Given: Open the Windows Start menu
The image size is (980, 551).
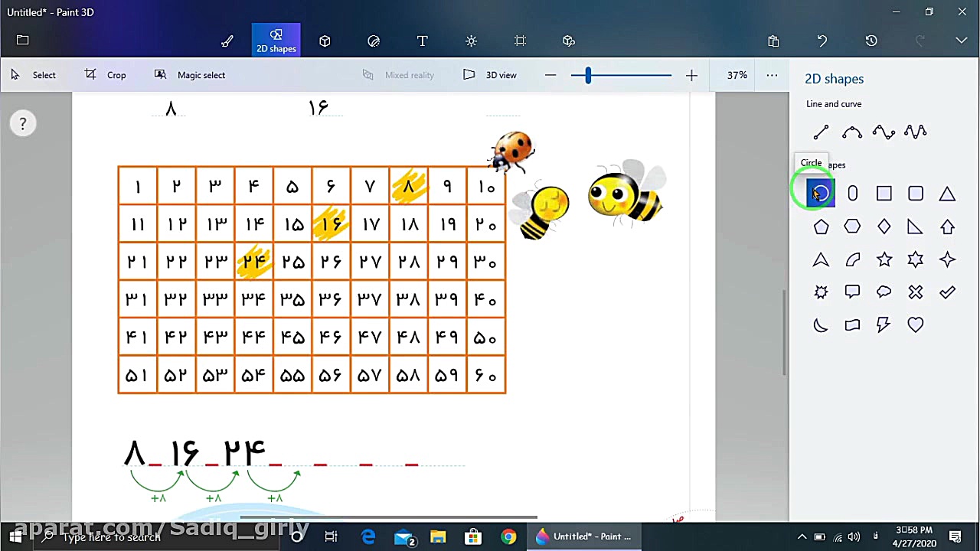Looking at the screenshot, I should pyautogui.click(x=15, y=536).
